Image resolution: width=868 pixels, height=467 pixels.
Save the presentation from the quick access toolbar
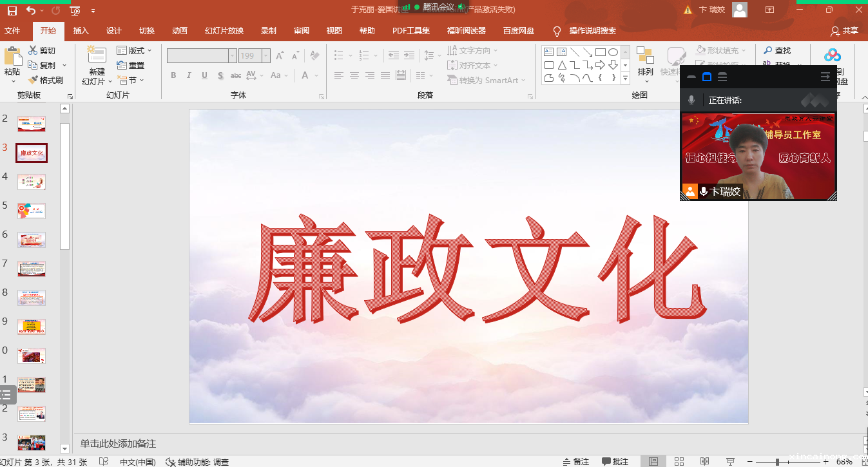(x=12, y=10)
